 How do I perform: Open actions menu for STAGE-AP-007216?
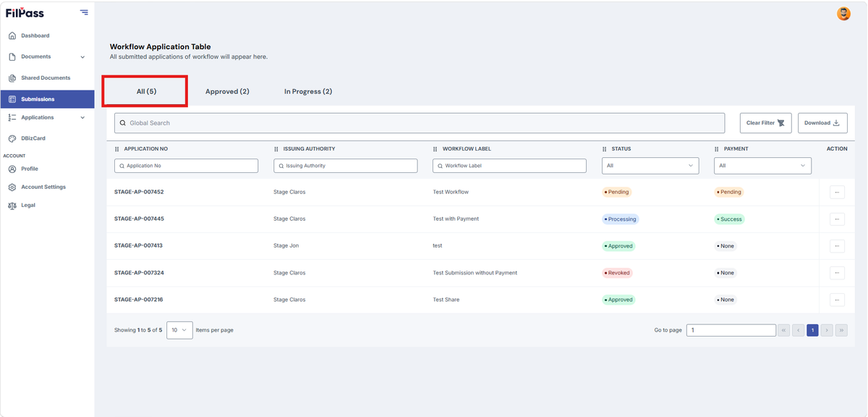tap(837, 300)
